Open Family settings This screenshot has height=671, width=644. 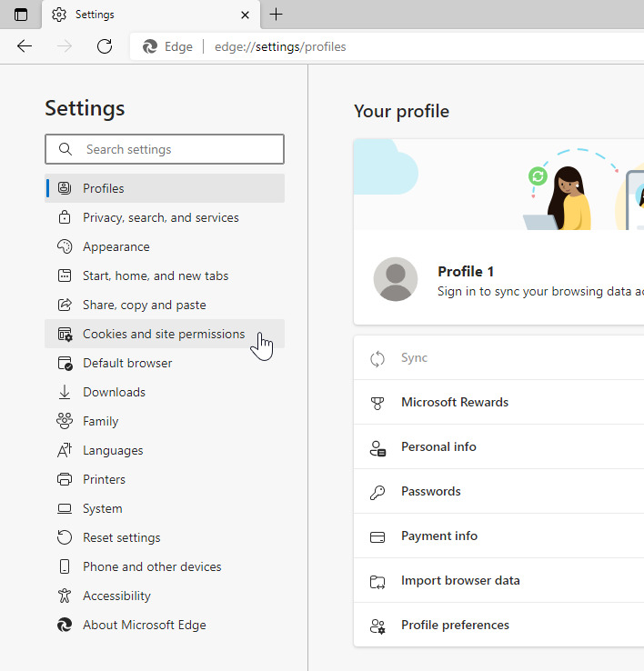click(x=165, y=421)
